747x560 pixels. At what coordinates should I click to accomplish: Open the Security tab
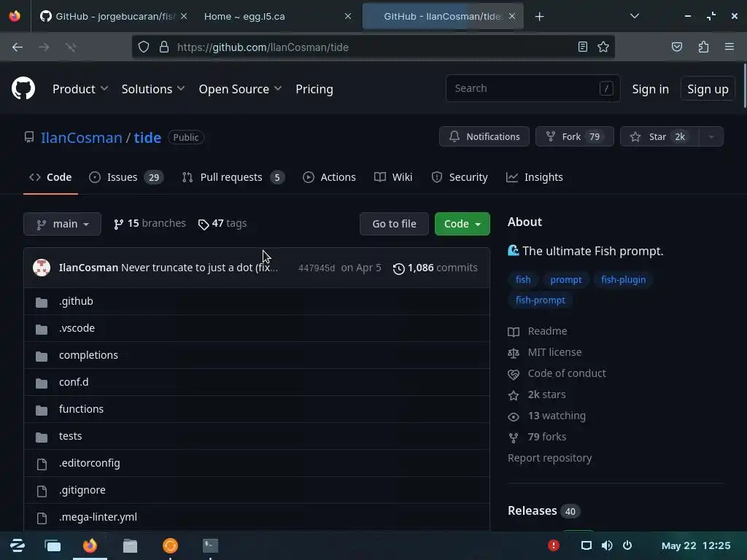pos(460,177)
